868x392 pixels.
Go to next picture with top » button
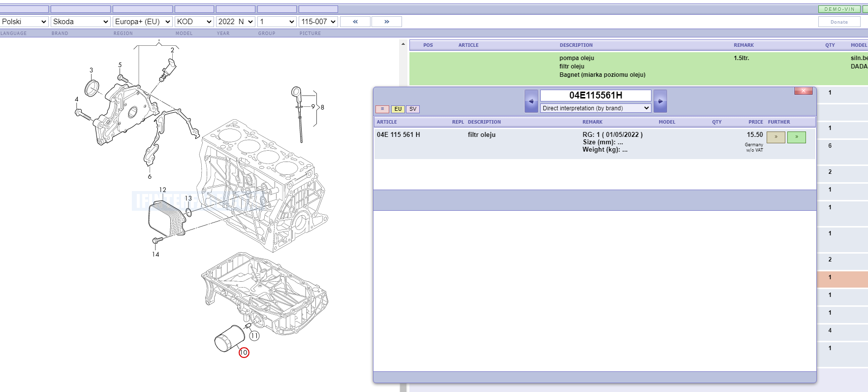(x=387, y=22)
